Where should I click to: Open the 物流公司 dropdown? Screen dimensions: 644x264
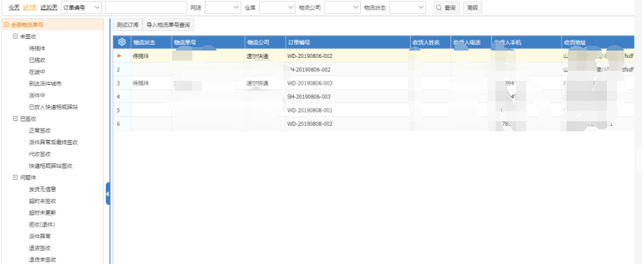(343, 7)
